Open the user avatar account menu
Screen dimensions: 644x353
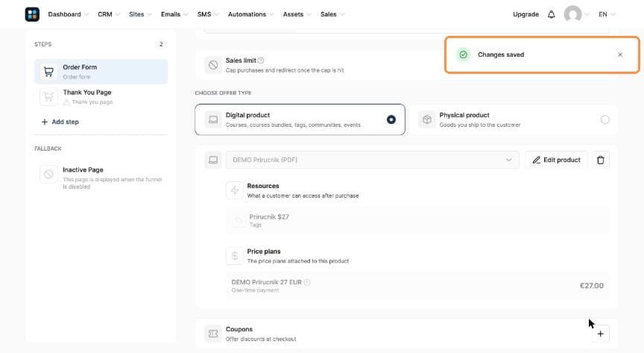(576, 14)
